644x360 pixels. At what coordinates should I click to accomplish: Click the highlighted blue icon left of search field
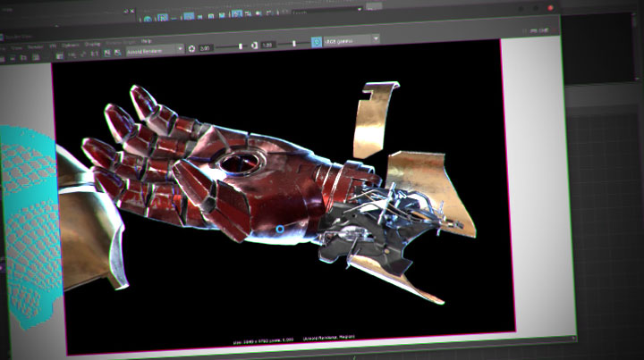(237, 13)
